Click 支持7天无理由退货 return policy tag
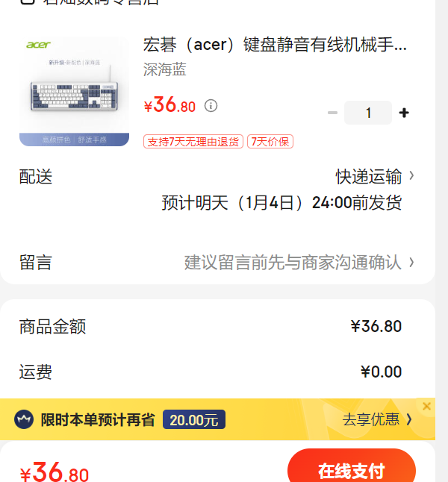Image resolution: width=448 pixels, height=482 pixels. [x=193, y=142]
